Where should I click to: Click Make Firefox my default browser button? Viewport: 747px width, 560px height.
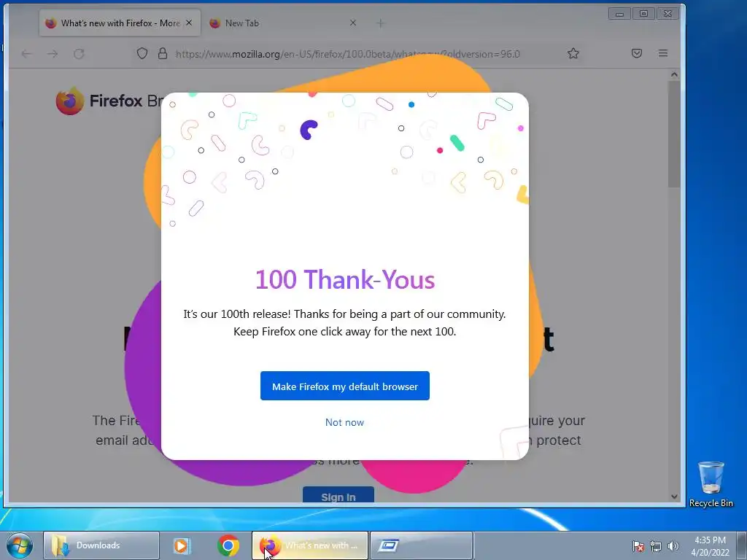344,386
